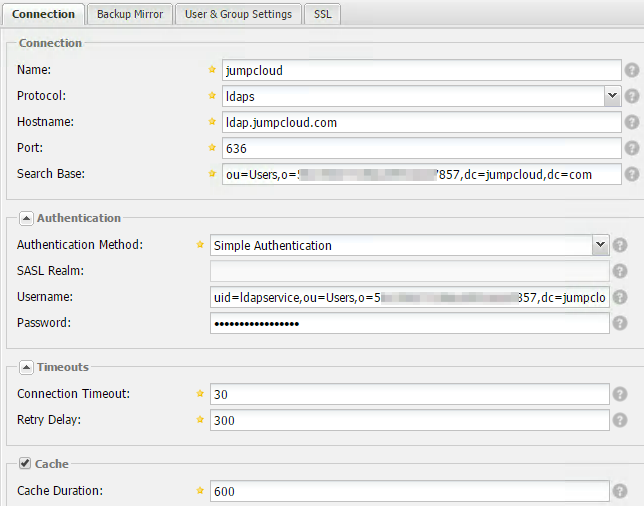Image resolution: width=644 pixels, height=506 pixels.
Task: Collapse the Authentication section
Action: (26, 218)
